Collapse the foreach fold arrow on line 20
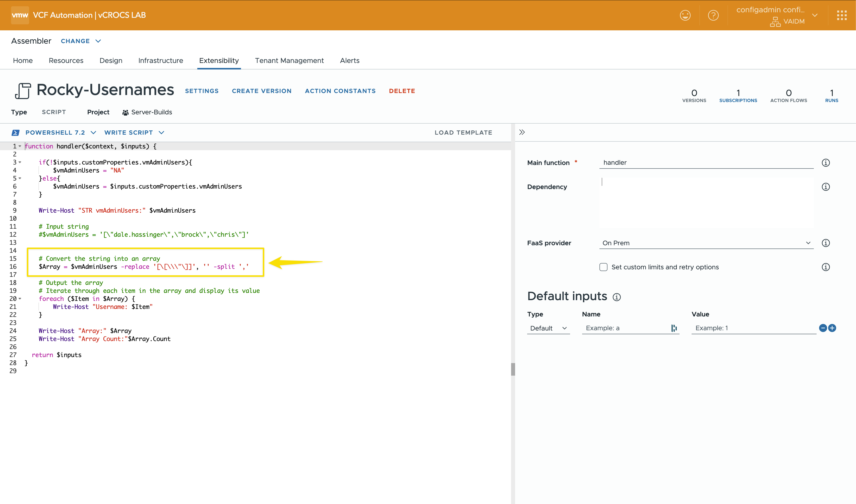This screenshot has height=504, width=856. [20, 299]
